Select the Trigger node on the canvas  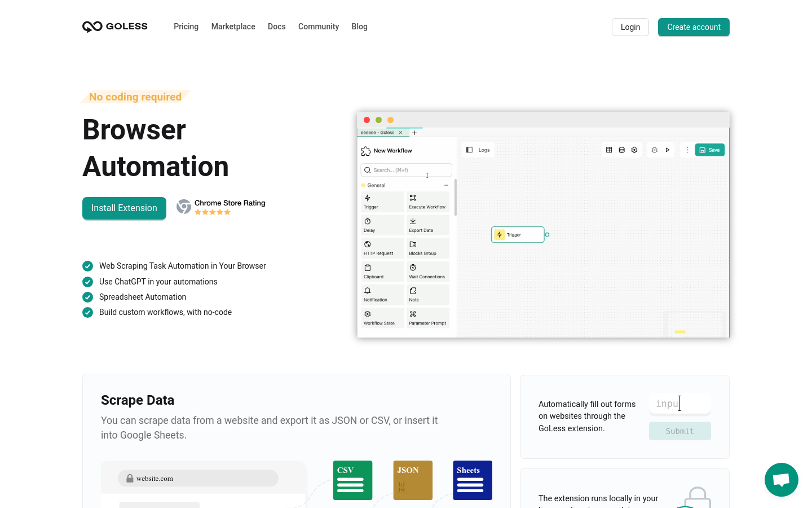pos(518,235)
